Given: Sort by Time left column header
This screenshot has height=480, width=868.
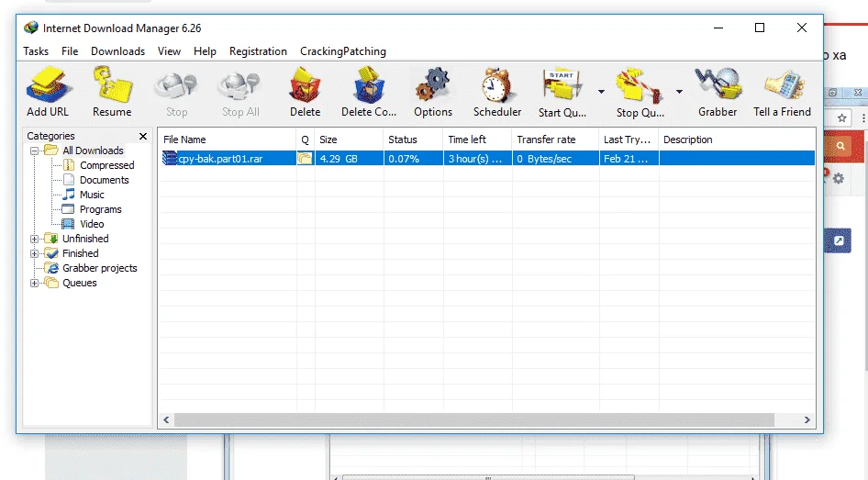Looking at the screenshot, I should coord(477,140).
